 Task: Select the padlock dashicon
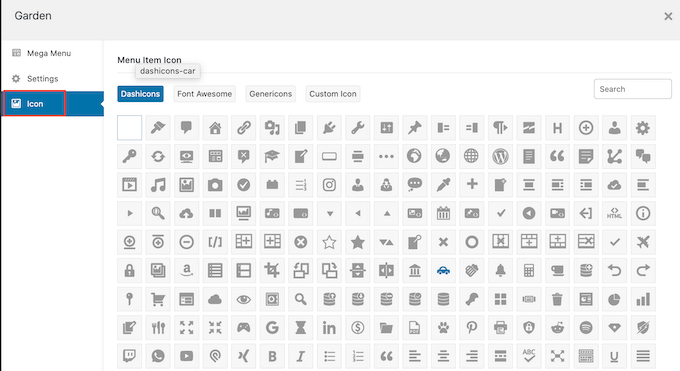(x=129, y=270)
